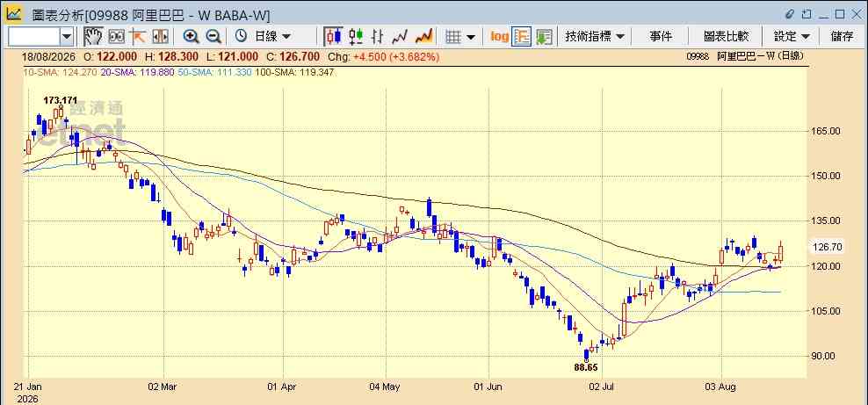Viewport: 868px width, 405px height.
Task: Click the 03 Aug date axis label
Action: (722, 387)
